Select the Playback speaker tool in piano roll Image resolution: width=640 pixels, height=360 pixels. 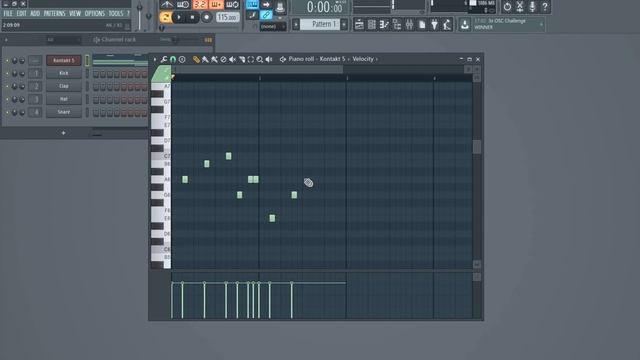click(x=269, y=60)
